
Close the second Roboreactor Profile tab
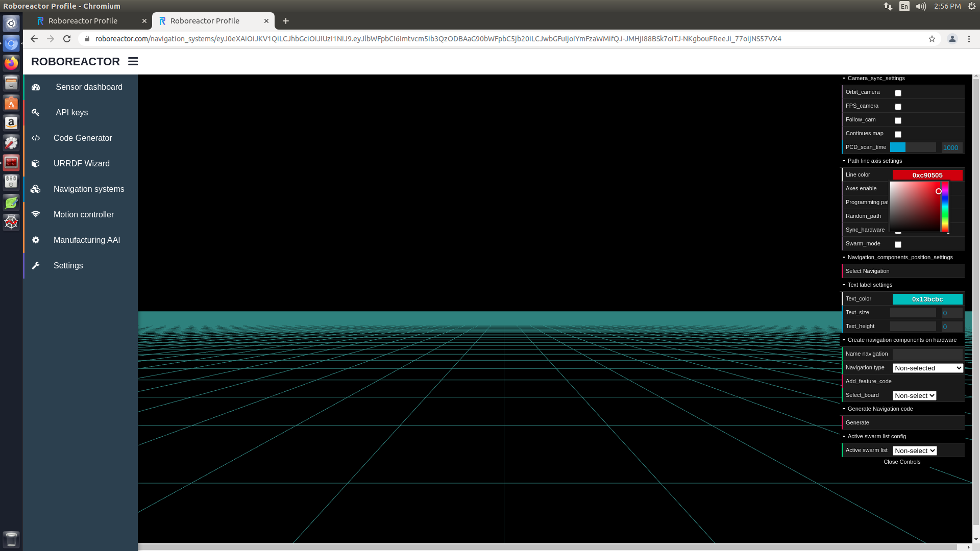266,21
